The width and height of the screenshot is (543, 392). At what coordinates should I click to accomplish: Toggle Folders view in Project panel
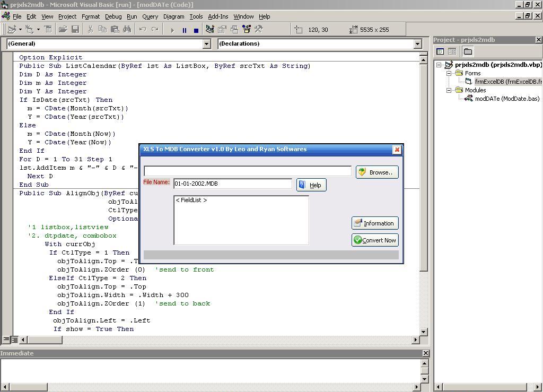point(468,51)
